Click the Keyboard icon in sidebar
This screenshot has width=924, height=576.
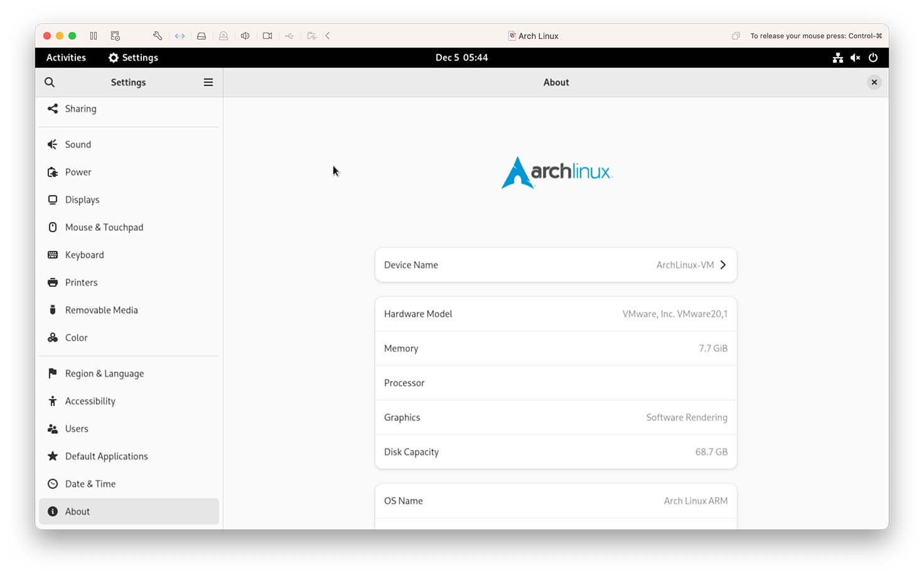53,255
